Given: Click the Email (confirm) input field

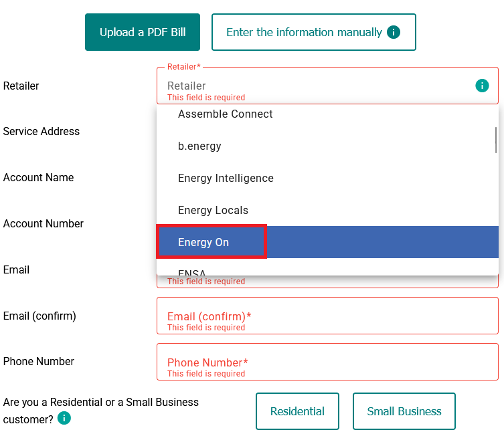Looking at the screenshot, I should [327, 316].
